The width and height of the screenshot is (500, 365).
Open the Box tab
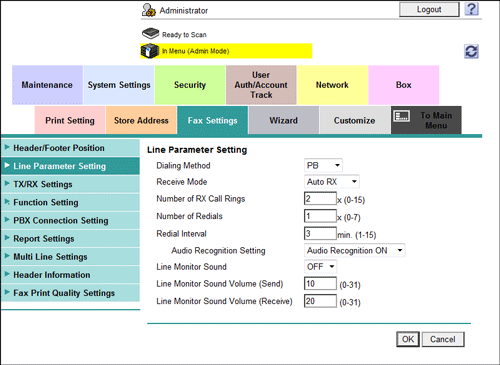(404, 85)
